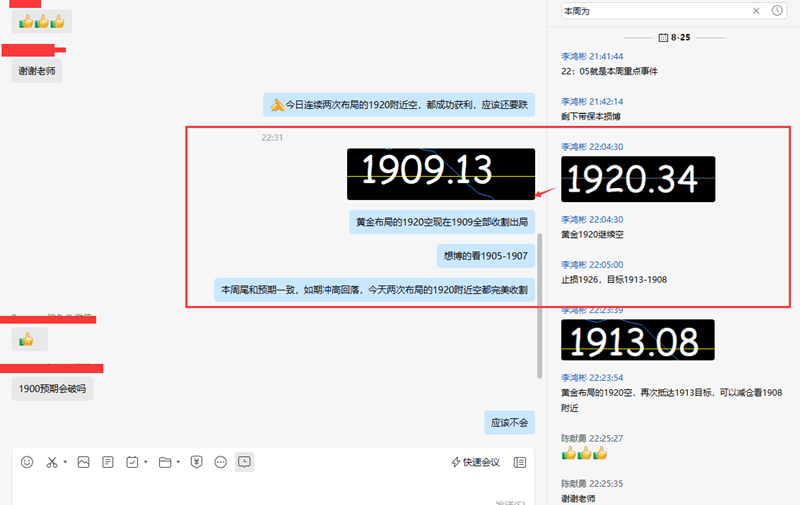Select history message 剩下带保本损持
The width and height of the screenshot is (800, 505).
click(x=591, y=116)
